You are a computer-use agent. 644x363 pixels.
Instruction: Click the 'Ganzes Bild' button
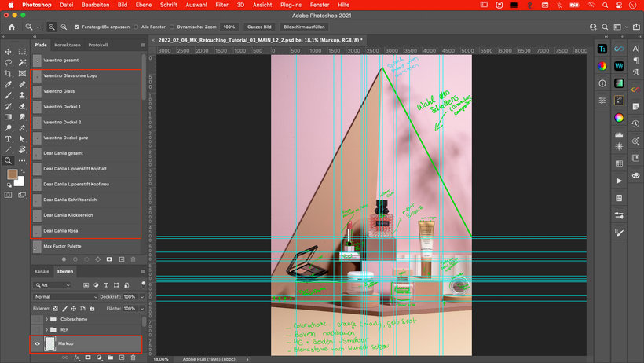tap(259, 27)
